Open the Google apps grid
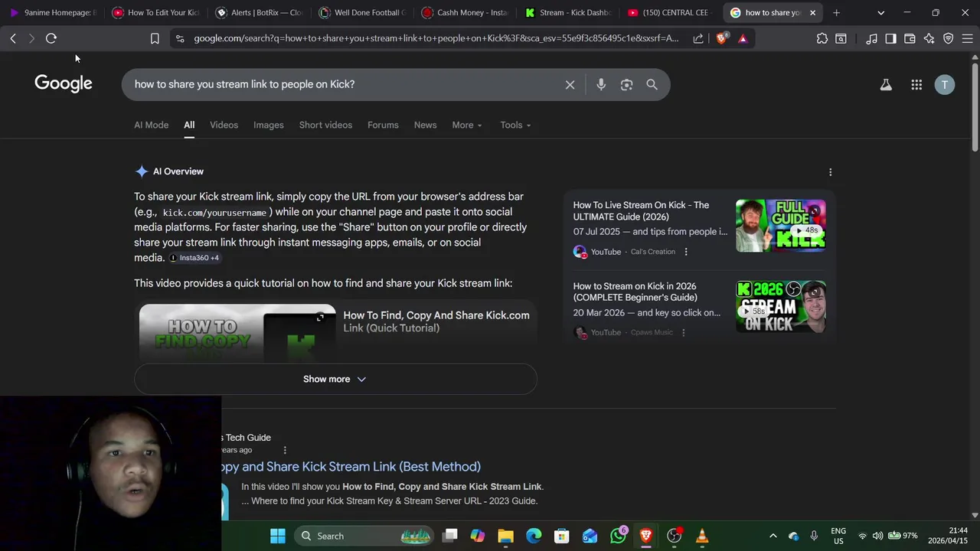This screenshot has height=551, width=980. coord(916,85)
